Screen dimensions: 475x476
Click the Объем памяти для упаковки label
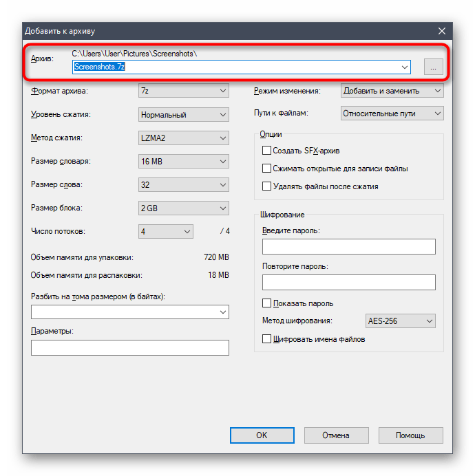[82, 257]
